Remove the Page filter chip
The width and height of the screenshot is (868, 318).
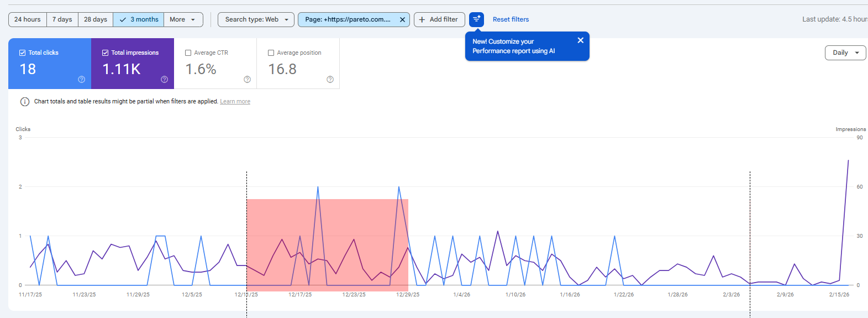tap(402, 20)
